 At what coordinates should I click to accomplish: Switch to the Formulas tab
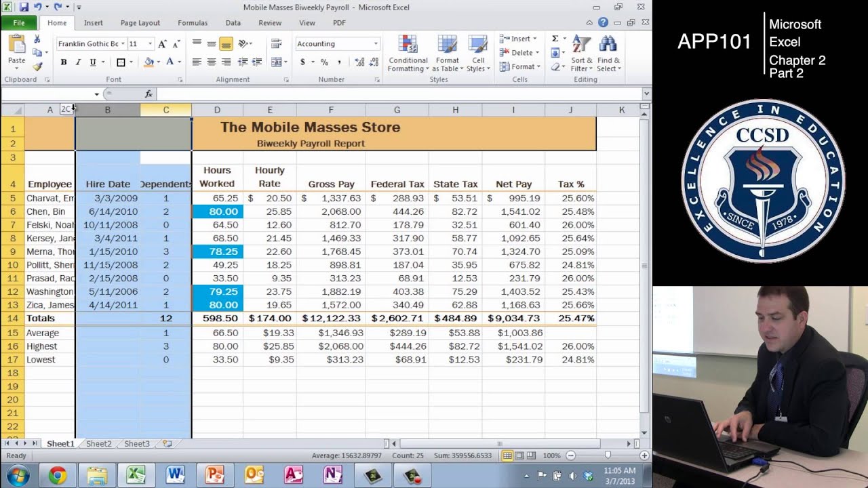(x=193, y=22)
